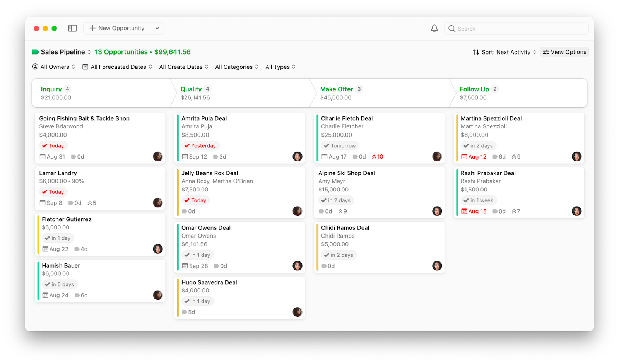Toggle the sidebar panel icon

(72, 28)
